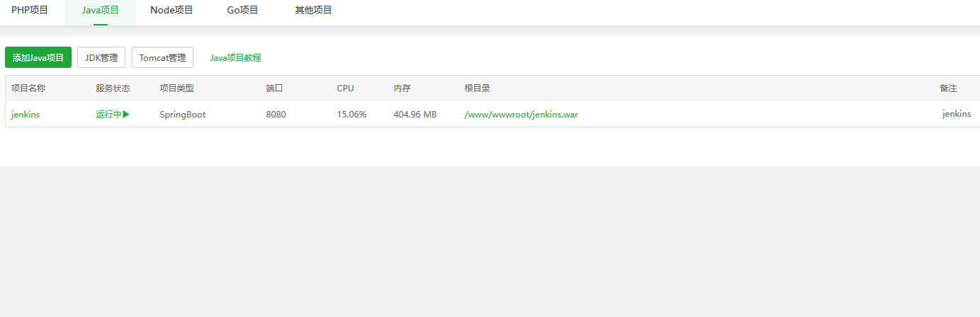Image resolution: width=980 pixels, height=317 pixels.
Task: Click the 服务状态 column header
Action: pyautogui.click(x=113, y=88)
